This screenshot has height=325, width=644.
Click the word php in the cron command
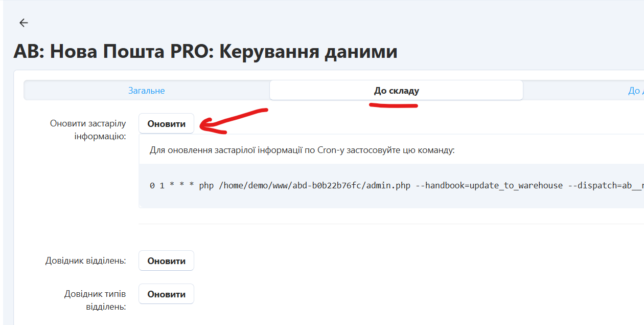coord(206,186)
